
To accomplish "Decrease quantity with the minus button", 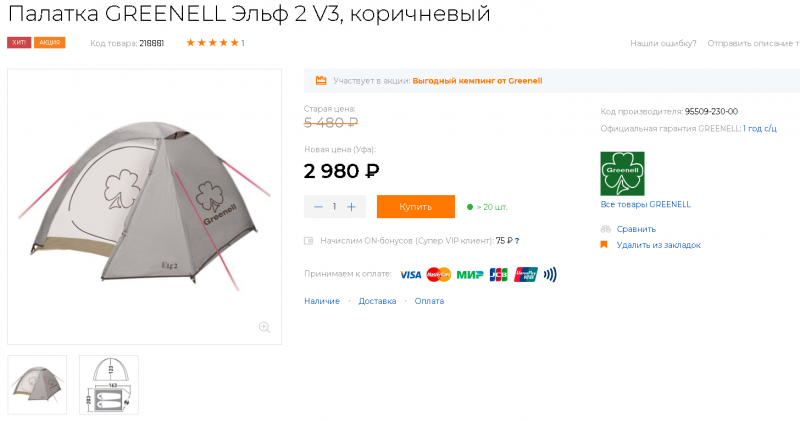I will coord(318,207).
